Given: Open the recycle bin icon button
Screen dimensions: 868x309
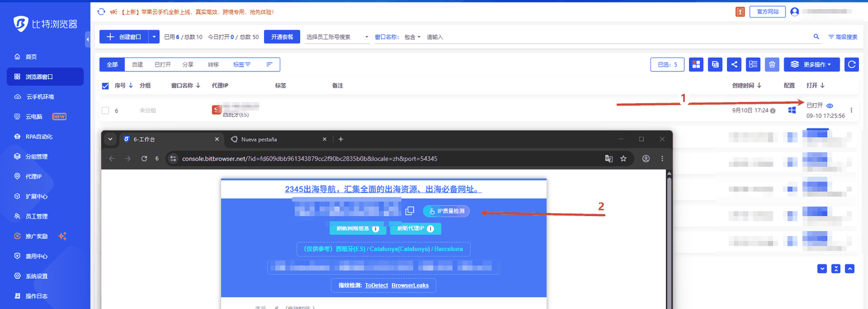Looking at the screenshot, I should pos(772,65).
